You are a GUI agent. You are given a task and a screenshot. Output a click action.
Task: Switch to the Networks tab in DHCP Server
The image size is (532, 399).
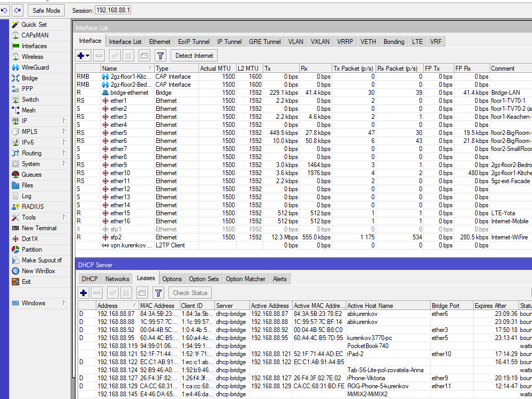(117, 278)
